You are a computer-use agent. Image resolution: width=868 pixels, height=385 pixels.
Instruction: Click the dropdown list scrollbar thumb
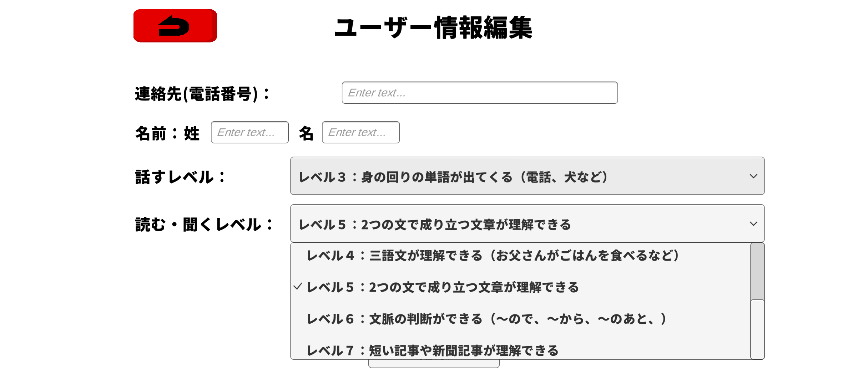[757, 272]
